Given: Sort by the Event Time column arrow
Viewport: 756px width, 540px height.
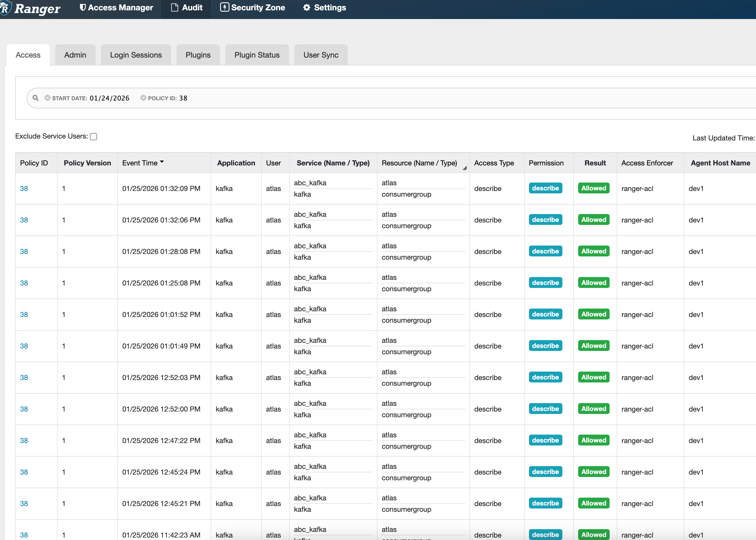Looking at the screenshot, I should pos(162,162).
